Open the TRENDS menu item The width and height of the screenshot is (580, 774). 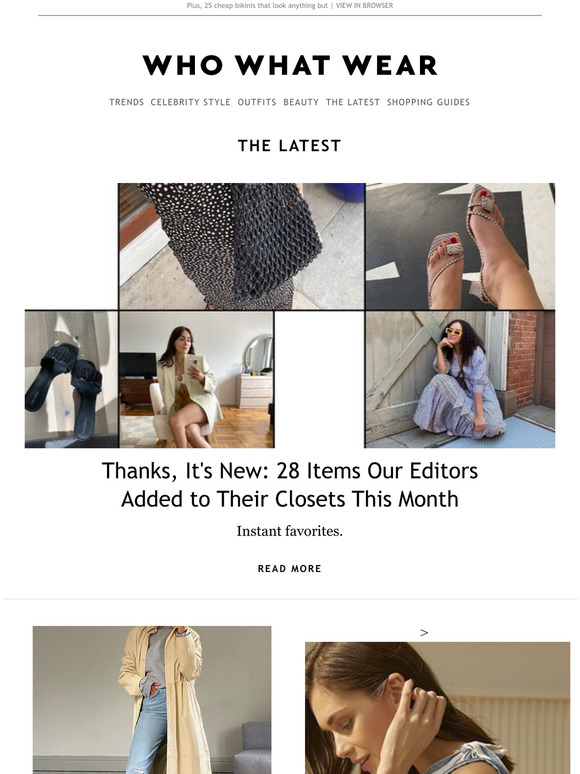click(x=126, y=102)
